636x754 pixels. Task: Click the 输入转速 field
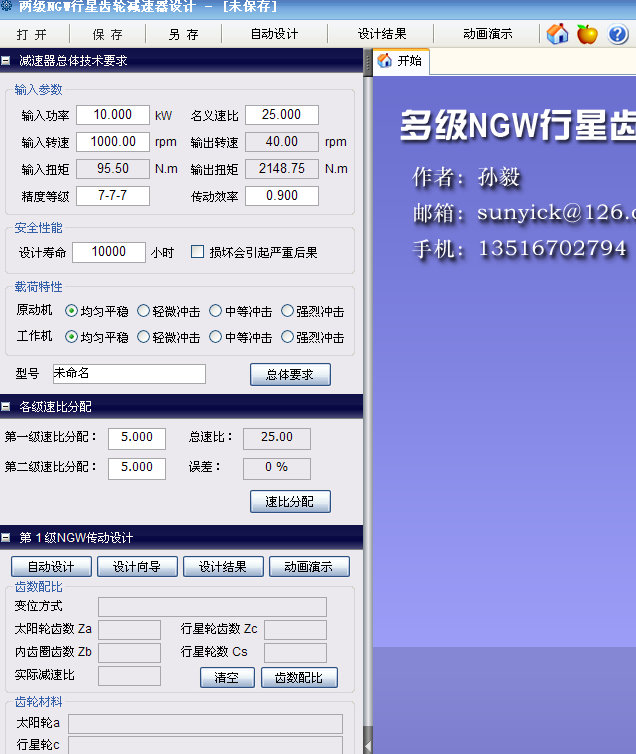(113, 142)
